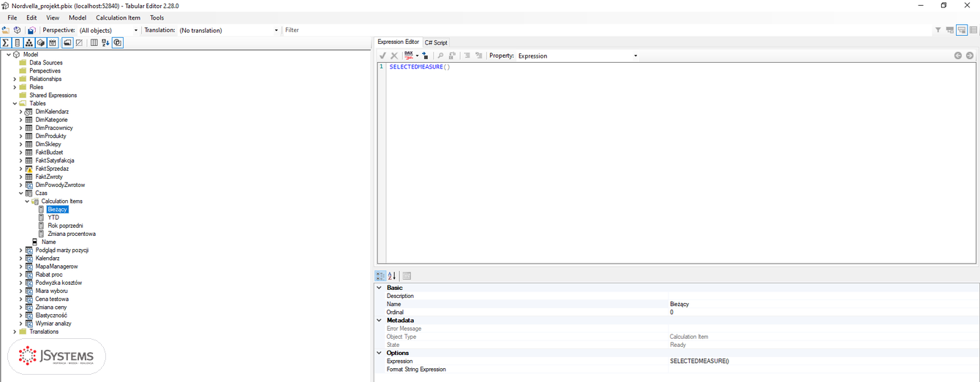Select the Rok poprzedni calculation item
The width and height of the screenshot is (980, 382).
tap(65, 226)
